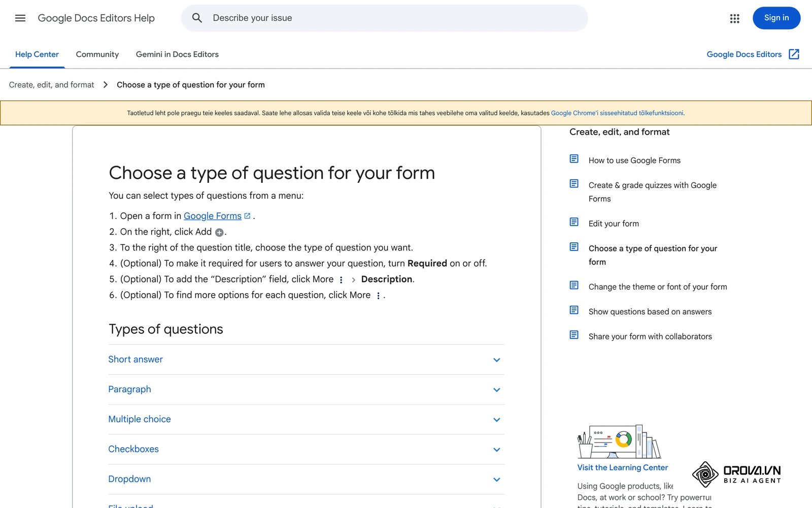The image size is (812, 508).
Task: Expand the Checkboxes section
Action: coord(306,450)
